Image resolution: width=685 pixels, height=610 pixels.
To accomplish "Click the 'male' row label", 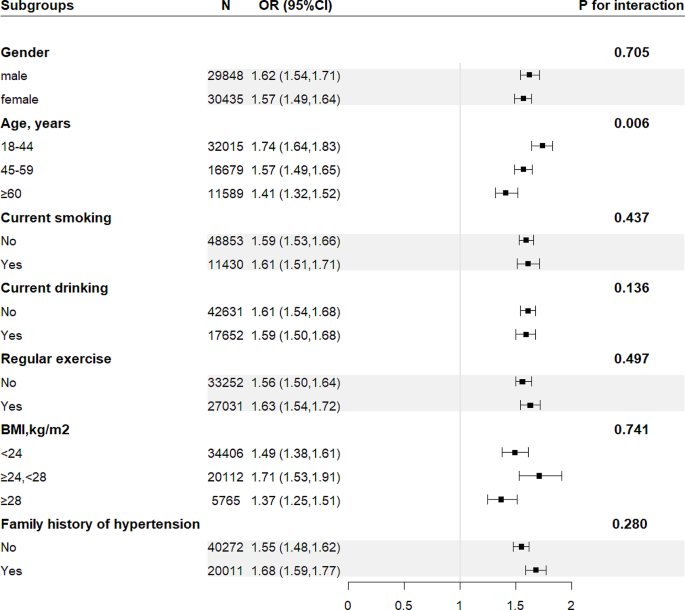I will [14, 76].
